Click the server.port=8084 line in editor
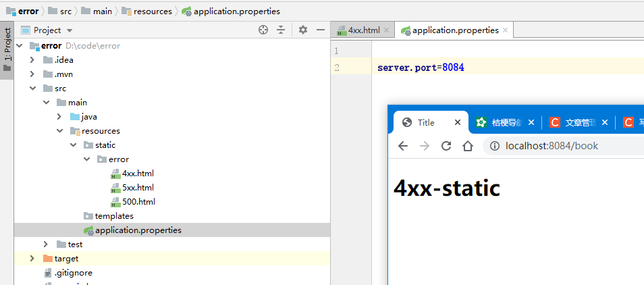The image size is (644, 285). 421,68
